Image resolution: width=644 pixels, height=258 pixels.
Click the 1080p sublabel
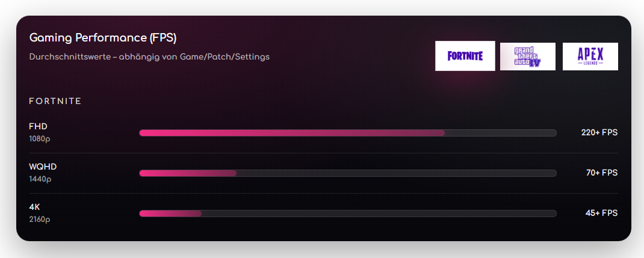[x=40, y=138]
